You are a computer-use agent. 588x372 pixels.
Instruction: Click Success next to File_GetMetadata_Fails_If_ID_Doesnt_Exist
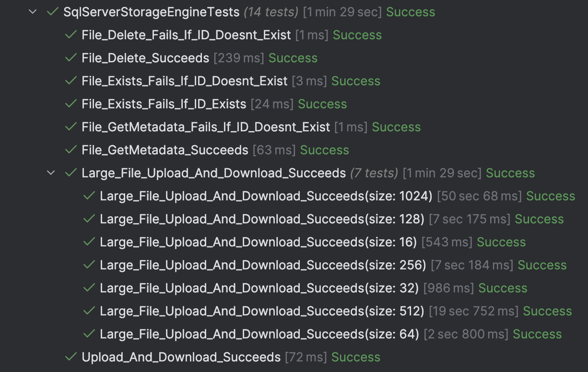click(396, 127)
